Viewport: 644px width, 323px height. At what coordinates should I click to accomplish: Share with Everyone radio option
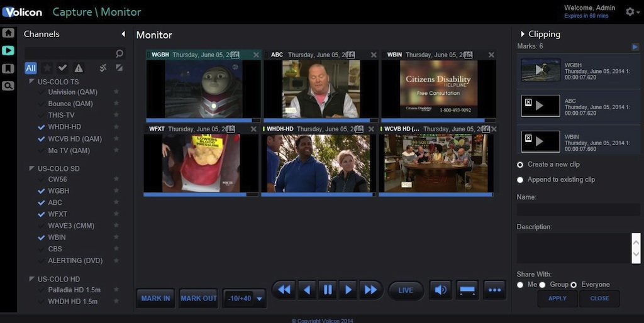pyautogui.click(x=574, y=285)
